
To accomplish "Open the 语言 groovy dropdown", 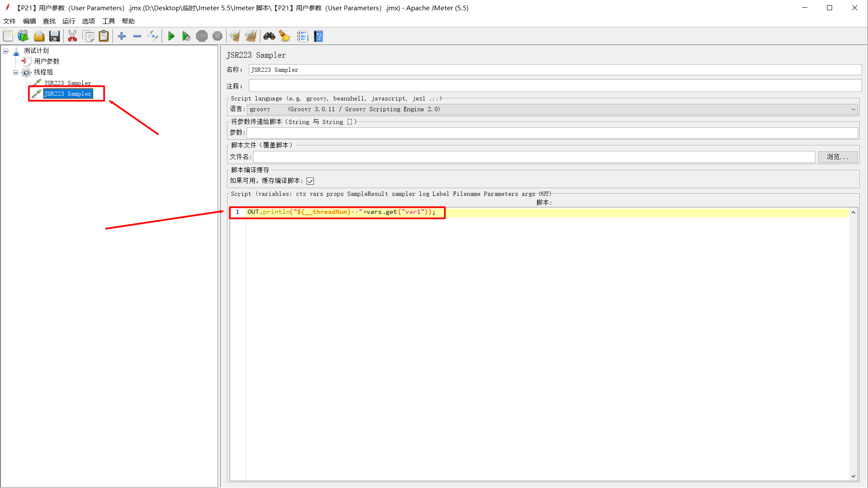I will 552,109.
